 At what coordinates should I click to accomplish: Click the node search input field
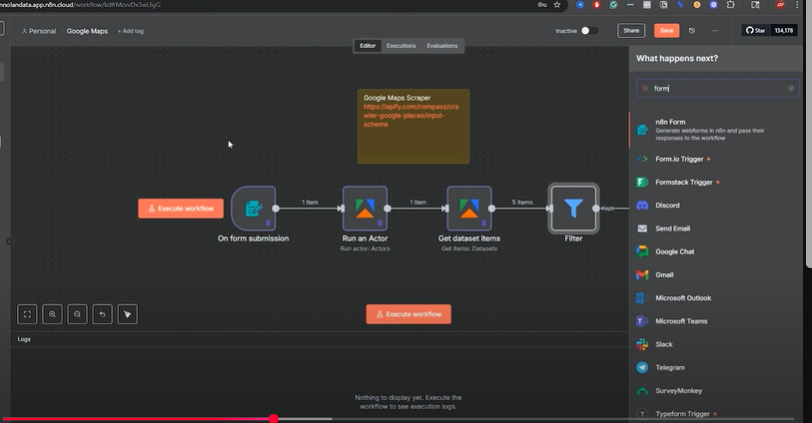click(717, 89)
